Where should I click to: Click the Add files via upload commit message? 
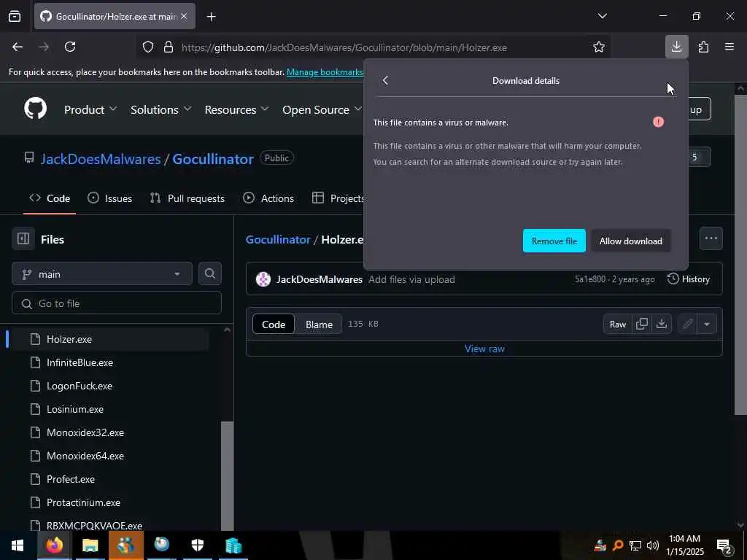click(411, 279)
